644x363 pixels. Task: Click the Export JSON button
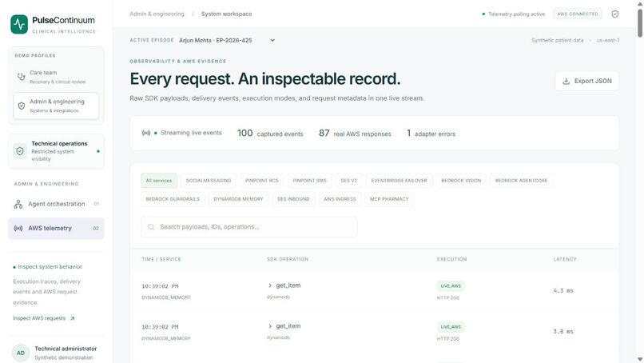point(587,81)
